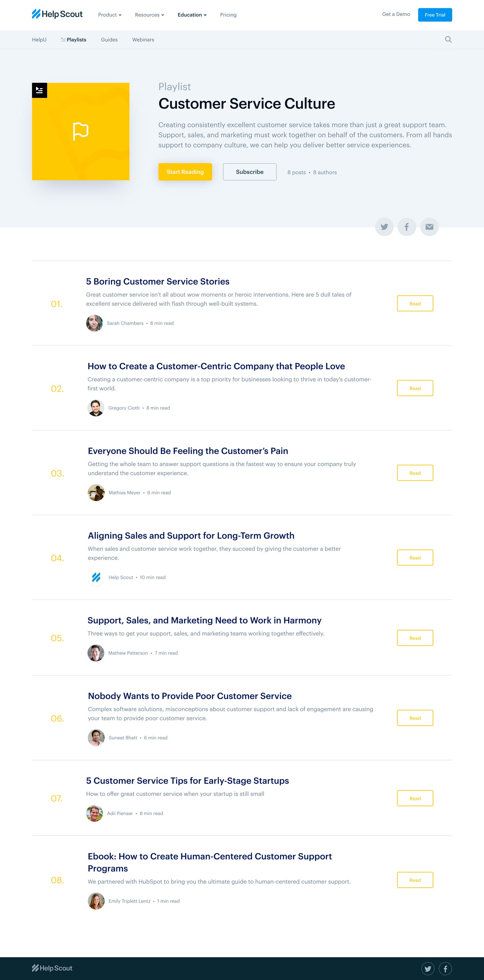The width and height of the screenshot is (484, 980).
Task: Click the playlist icon on yellow cover
Action: point(40,90)
